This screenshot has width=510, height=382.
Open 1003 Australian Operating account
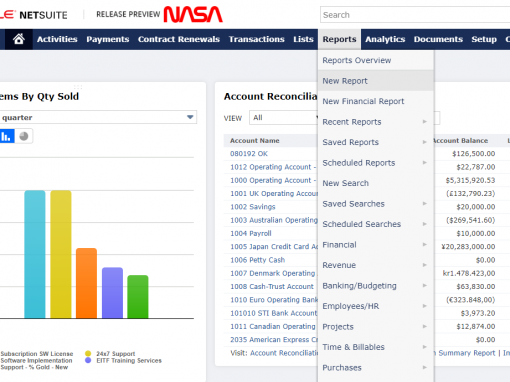[x=274, y=220]
